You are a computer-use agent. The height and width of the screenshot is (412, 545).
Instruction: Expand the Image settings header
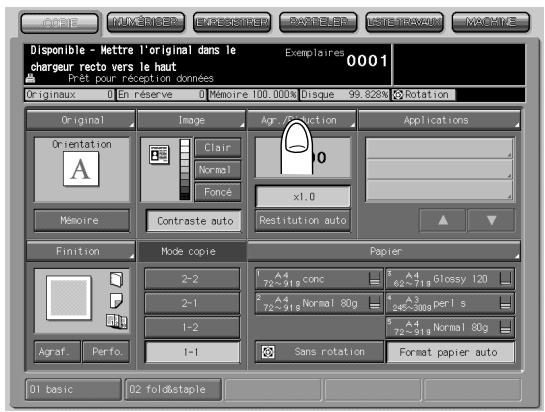pos(192,120)
